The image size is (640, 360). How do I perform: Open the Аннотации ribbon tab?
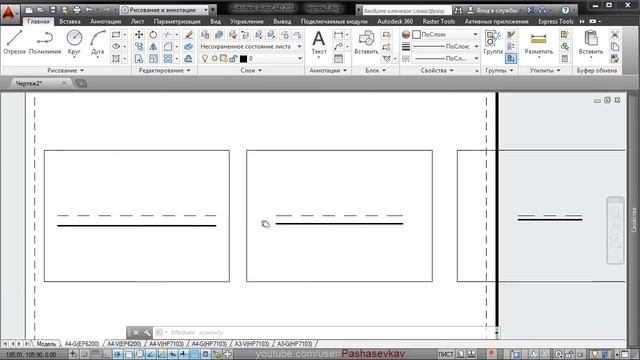coord(106,21)
